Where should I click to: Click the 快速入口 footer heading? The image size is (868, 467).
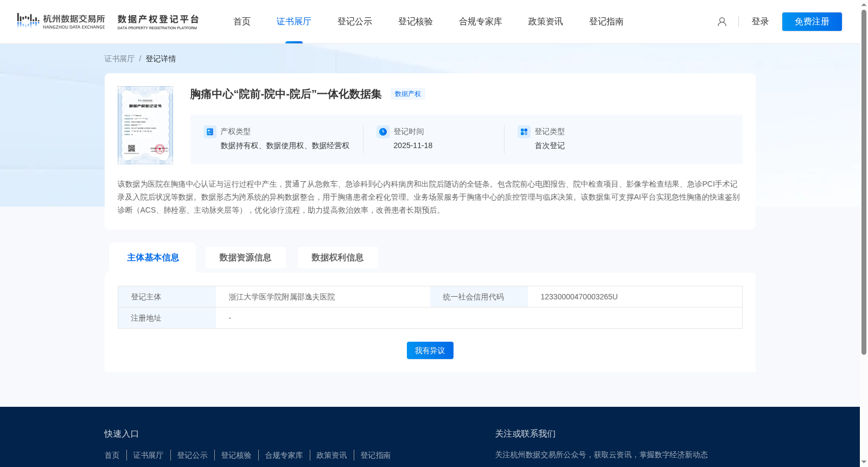point(122,434)
